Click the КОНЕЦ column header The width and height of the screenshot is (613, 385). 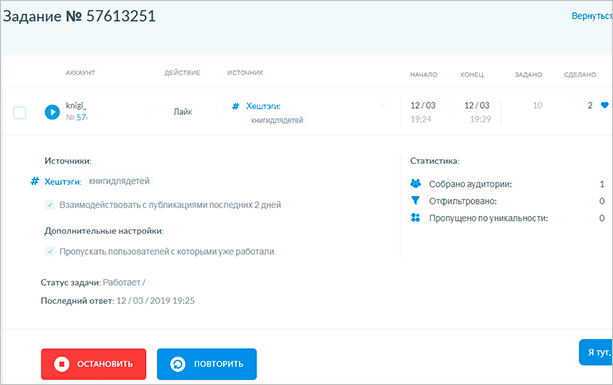(x=472, y=75)
